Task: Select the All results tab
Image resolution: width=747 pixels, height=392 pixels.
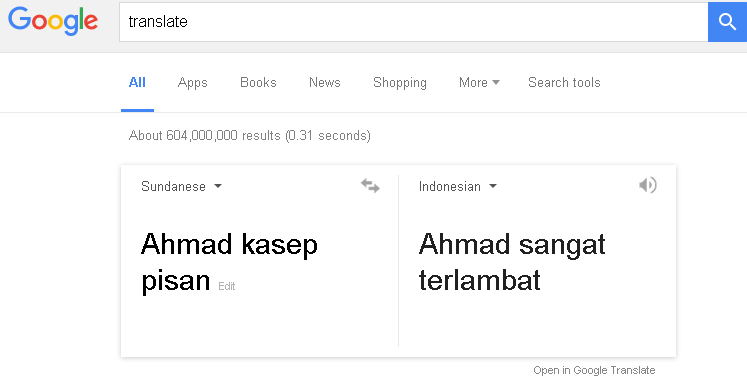Action: pos(137,82)
